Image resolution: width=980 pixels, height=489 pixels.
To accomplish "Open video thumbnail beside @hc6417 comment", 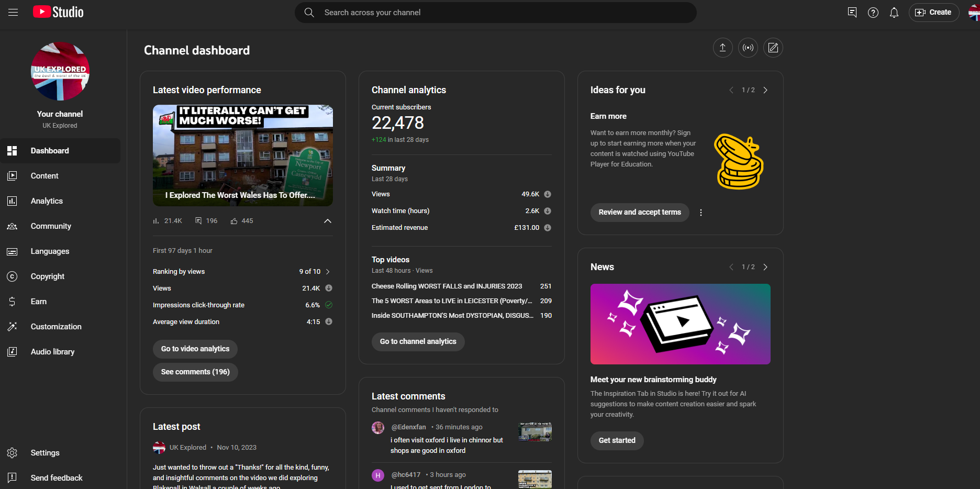I will click(x=535, y=479).
